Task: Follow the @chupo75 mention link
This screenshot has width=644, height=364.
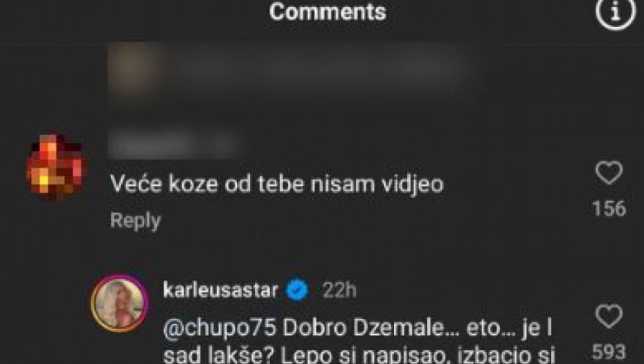Action: pyautogui.click(x=220, y=328)
